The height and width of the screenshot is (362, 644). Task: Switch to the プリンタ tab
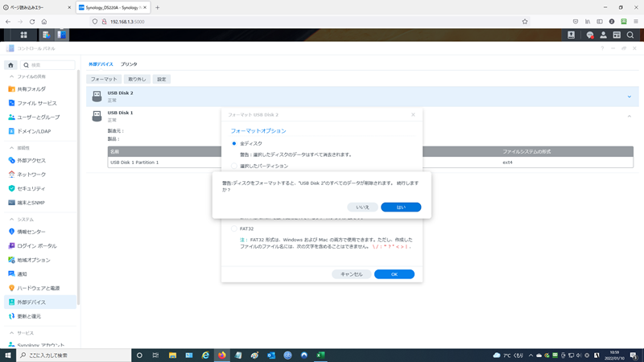click(x=129, y=64)
